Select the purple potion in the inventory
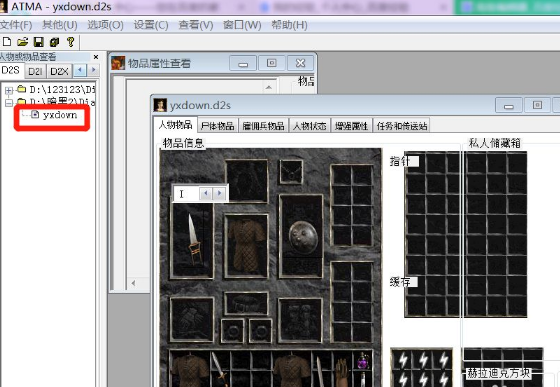Image resolution: width=560 pixels, height=387 pixels. pyautogui.click(x=362, y=361)
